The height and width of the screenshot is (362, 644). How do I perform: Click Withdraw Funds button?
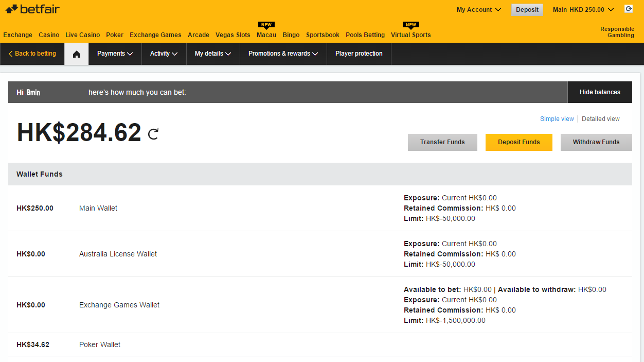point(596,142)
